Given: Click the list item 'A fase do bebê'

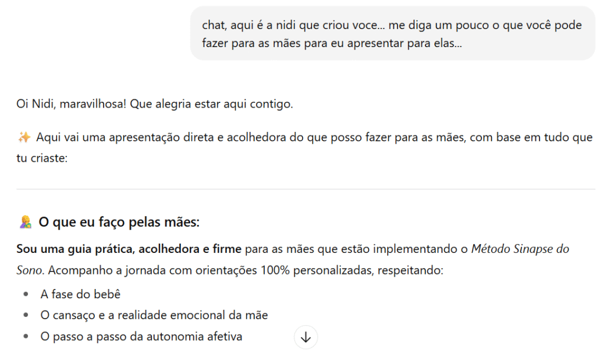Looking at the screenshot, I should click(x=80, y=294).
